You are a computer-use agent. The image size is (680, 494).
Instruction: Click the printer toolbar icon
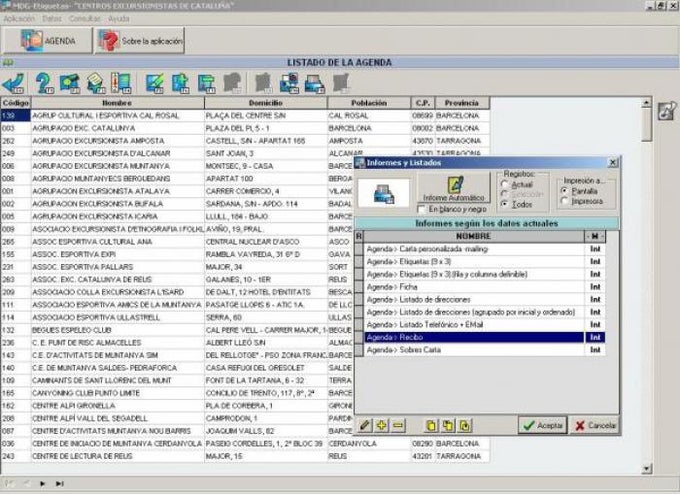point(314,82)
